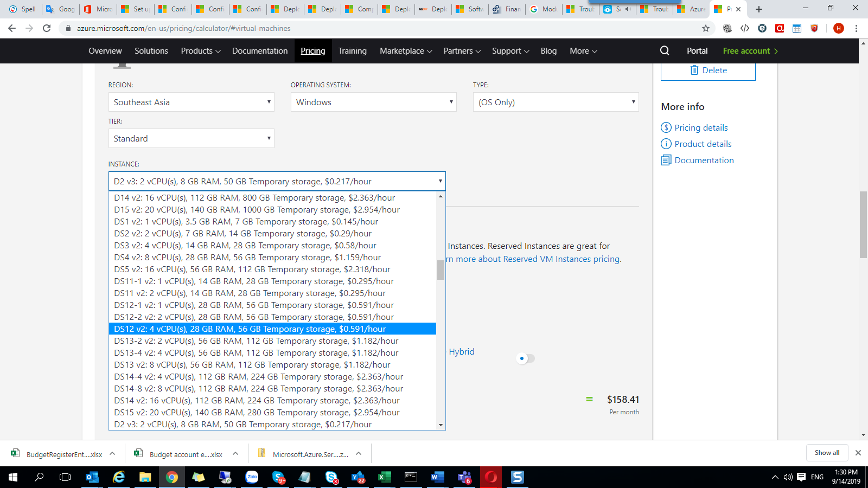Choose DS13-4 v2 instance option

[272, 352]
